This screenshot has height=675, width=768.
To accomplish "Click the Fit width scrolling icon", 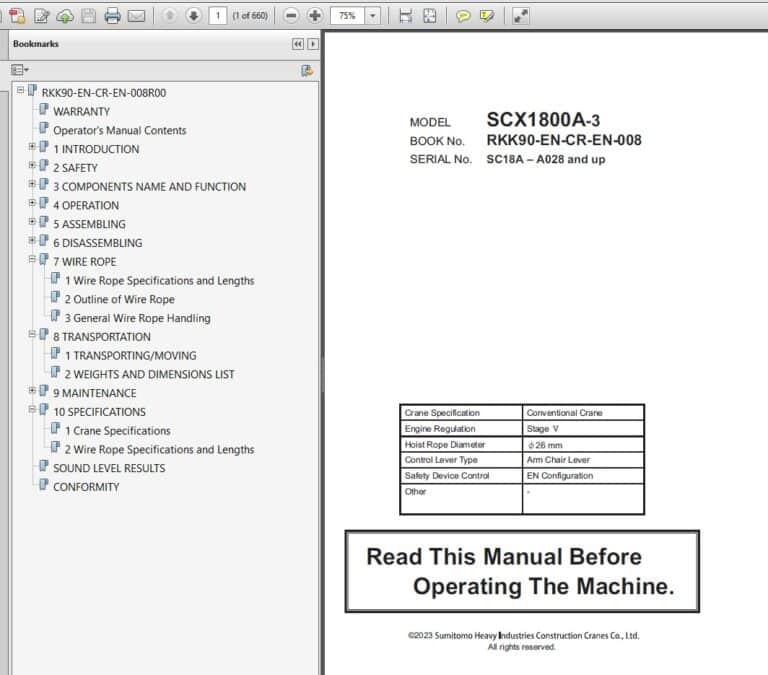I will pyautogui.click(x=406, y=16).
